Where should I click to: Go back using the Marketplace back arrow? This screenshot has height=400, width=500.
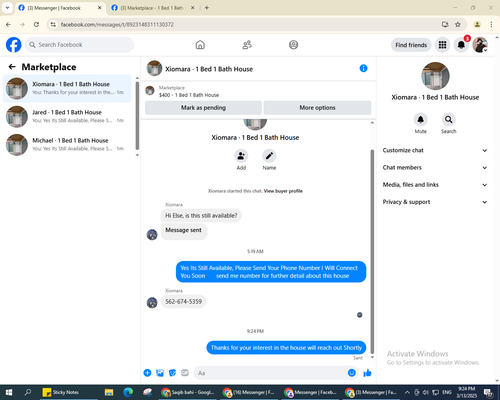pyautogui.click(x=12, y=67)
